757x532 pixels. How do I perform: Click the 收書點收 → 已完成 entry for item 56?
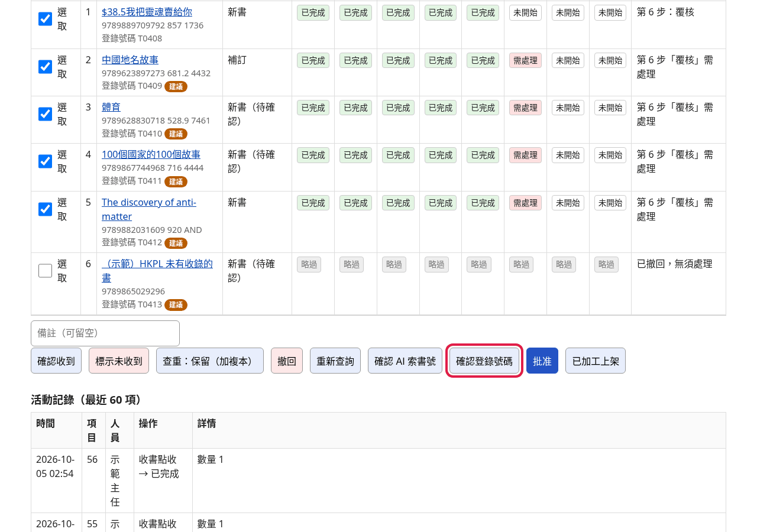[158, 466]
